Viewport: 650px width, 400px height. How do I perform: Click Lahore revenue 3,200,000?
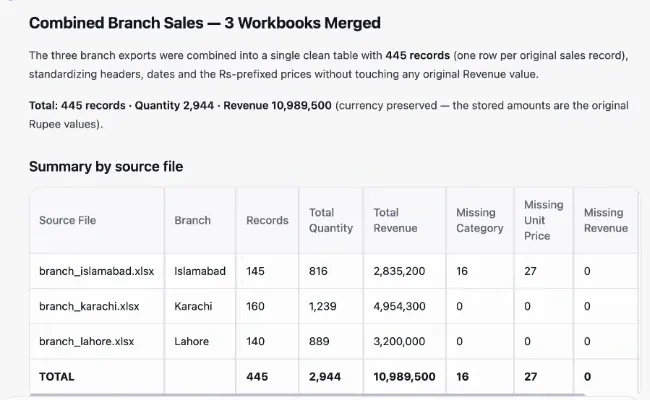point(399,342)
